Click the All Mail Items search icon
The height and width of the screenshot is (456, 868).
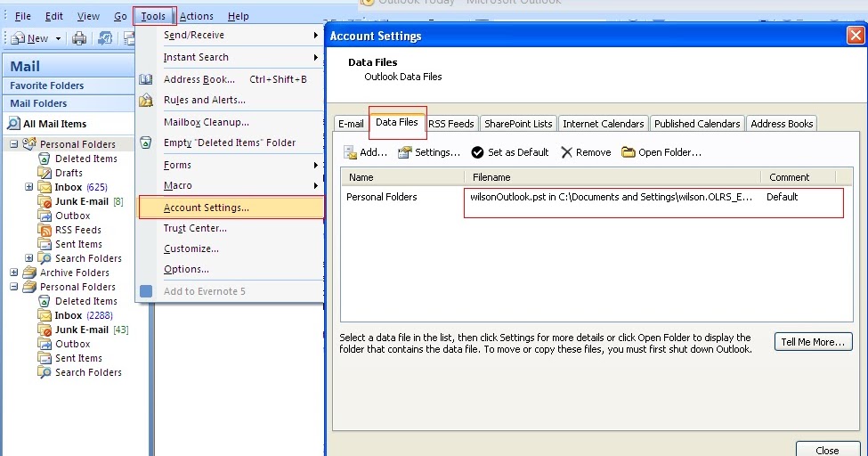coord(13,124)
